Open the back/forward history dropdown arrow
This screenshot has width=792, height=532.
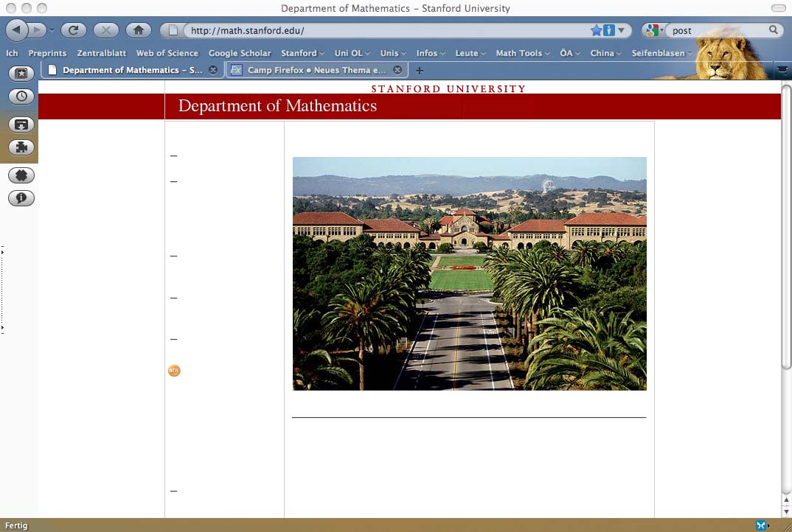[x=52, y=30]
